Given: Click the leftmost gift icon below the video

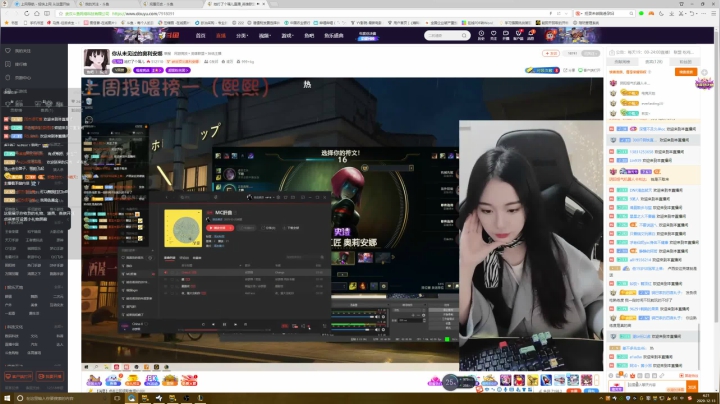Looking at the screenshot, I should (x=94, y=380).
